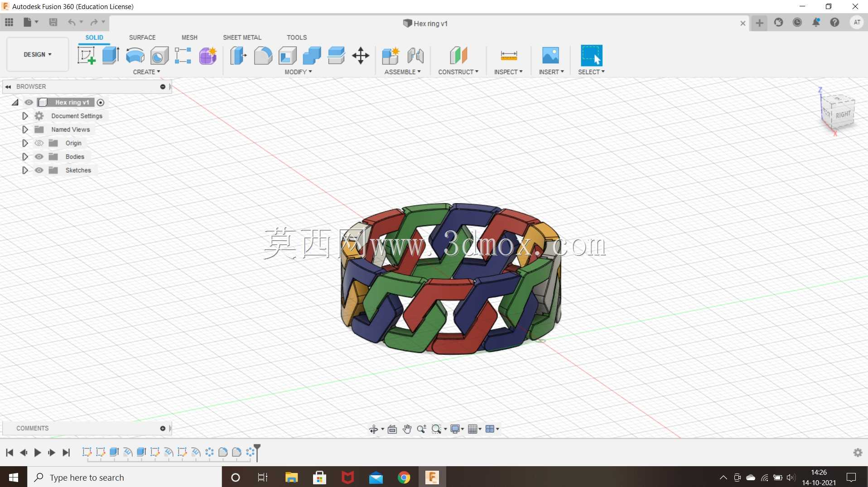Choose the Revolve tool
This screenshot has height=487, width=868.
click(135, 56)
